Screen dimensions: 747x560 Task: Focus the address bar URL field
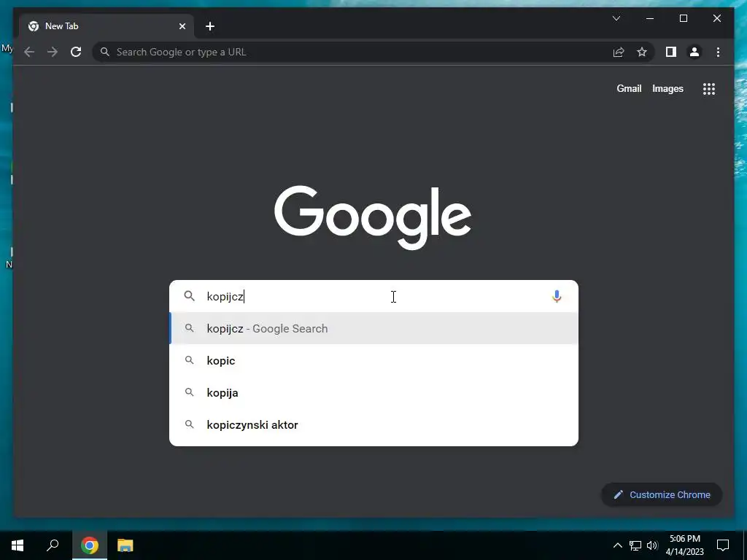pyautogui.click(x=352, y=52)
